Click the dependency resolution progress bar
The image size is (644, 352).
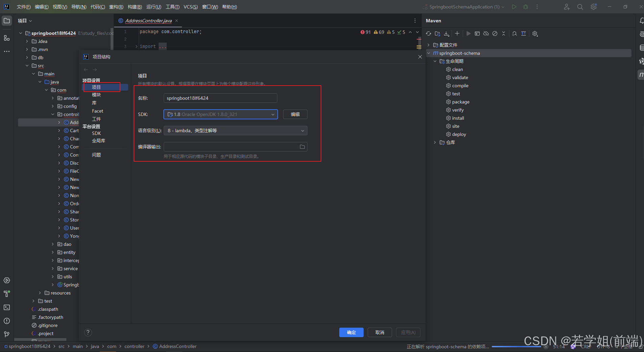click(517, 346)
